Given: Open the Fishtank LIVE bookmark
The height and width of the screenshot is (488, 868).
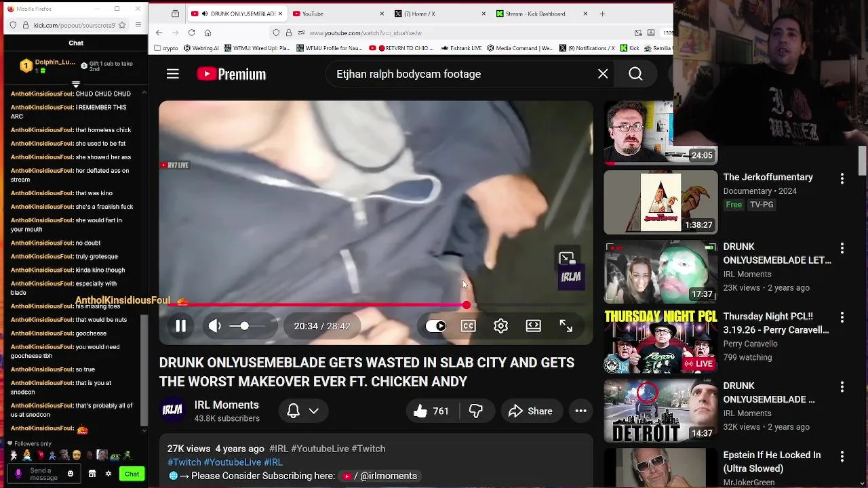Looking at the screenshot, I should click(x=461, y=48).
